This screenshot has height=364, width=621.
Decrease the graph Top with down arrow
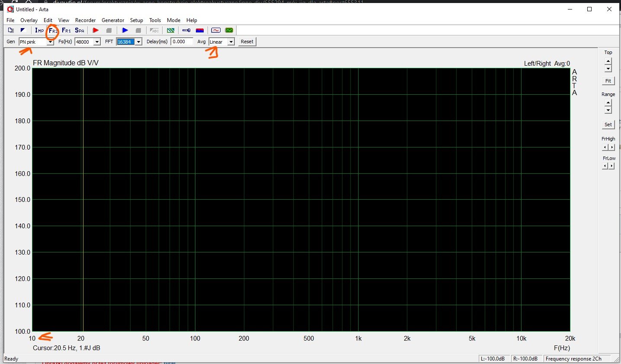pyautogui.click(x=608, y=69)
